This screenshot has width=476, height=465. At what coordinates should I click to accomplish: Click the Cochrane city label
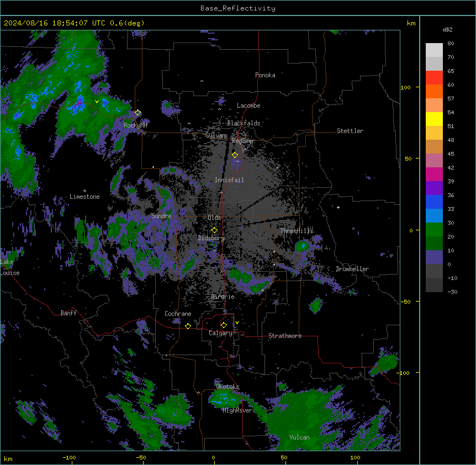(178, 314)
